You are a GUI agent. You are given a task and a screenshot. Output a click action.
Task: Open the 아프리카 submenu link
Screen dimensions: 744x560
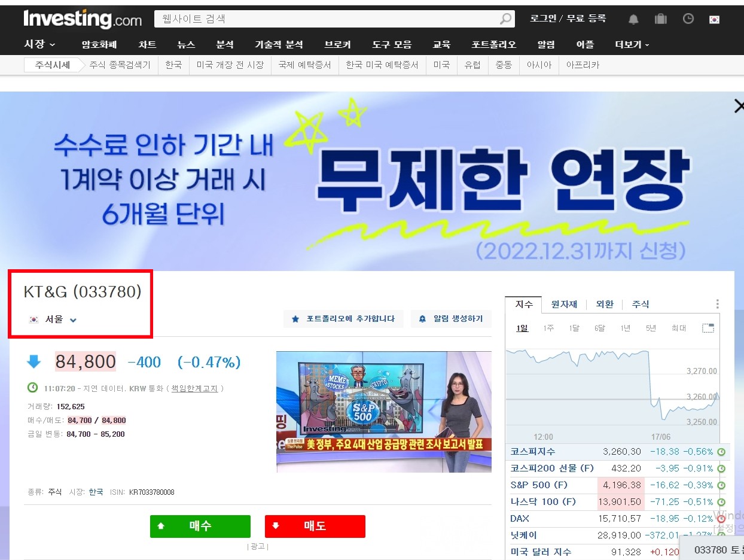coord(583,65)
